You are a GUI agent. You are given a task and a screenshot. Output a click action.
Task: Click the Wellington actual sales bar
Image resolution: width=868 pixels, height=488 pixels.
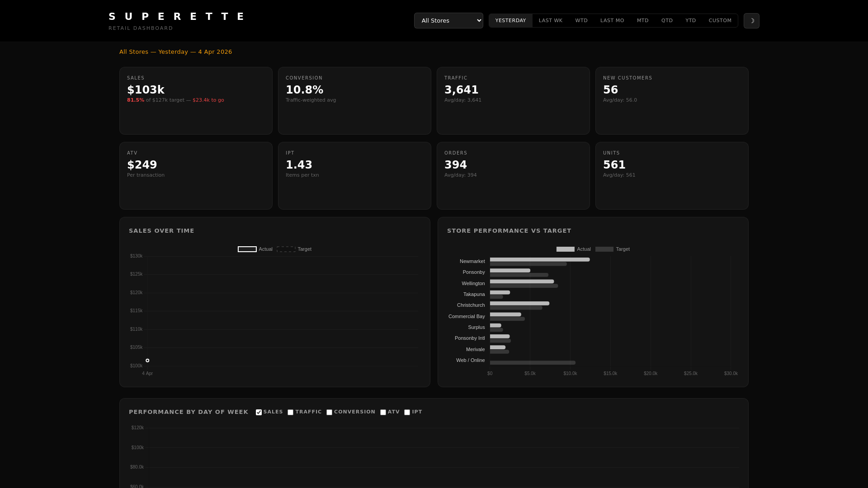coord(522,282)
